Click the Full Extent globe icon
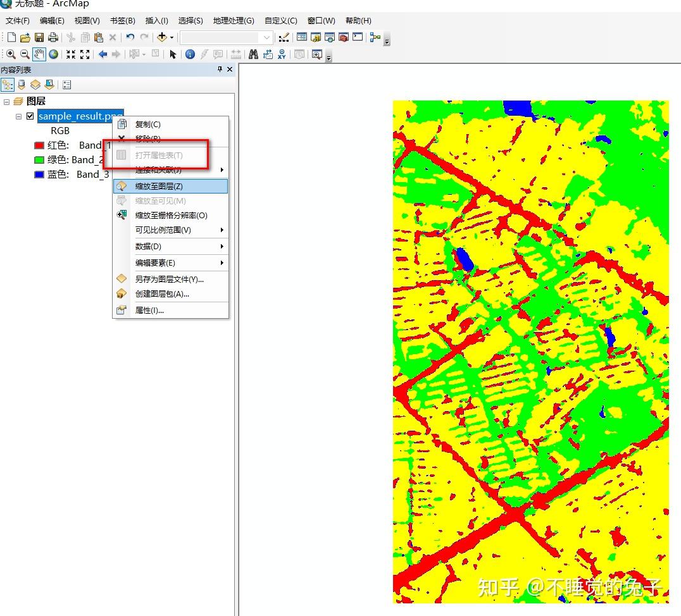Viewport: 681px width, 616px height. coord(53,54)
